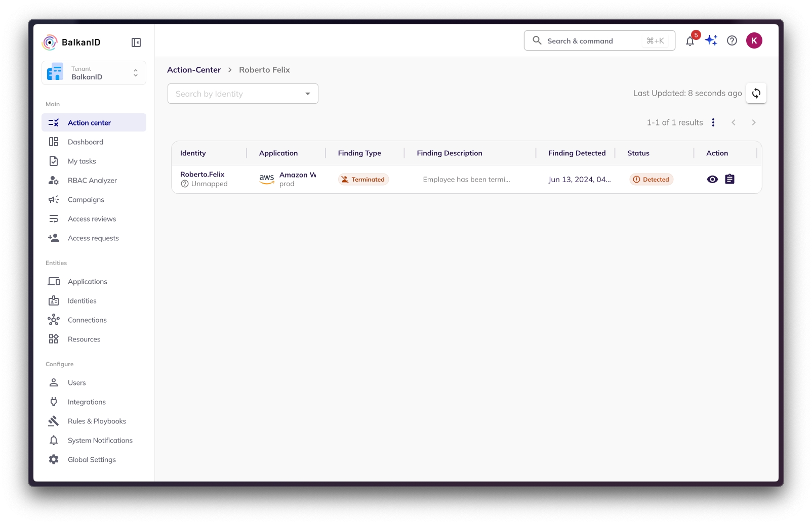Click the Terminated finding type badge
This screenshot has width=812, height=524.
[x=363, y=180]
